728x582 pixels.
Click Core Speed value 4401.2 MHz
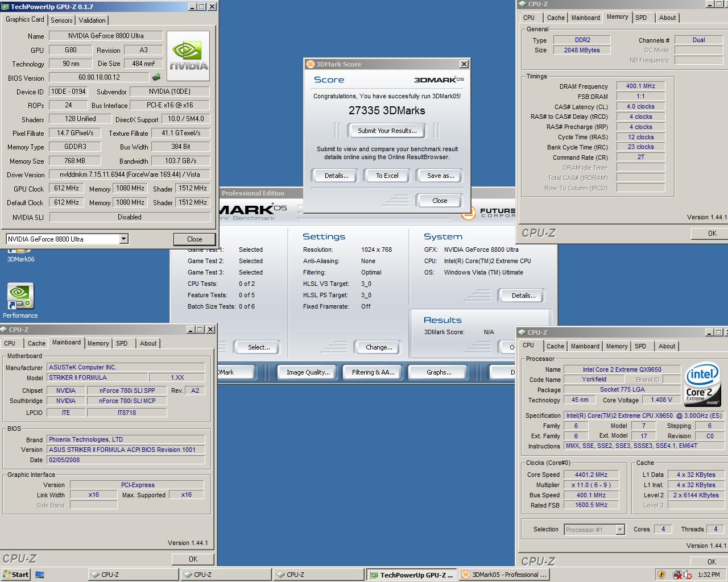591,475
